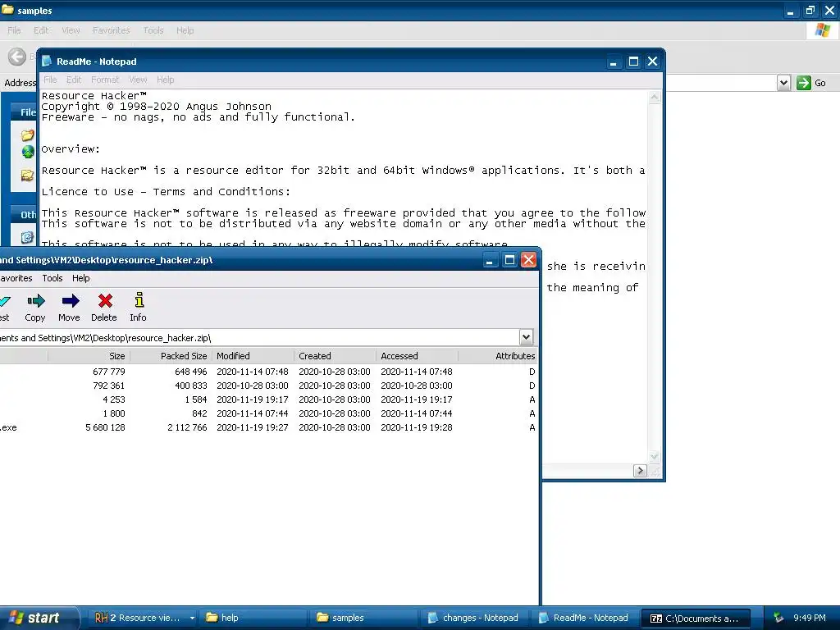The height and width of the screenshot is (630, 840).
Task: Click modified date 2020-11-19 19:17
Action: coord(253,399)
